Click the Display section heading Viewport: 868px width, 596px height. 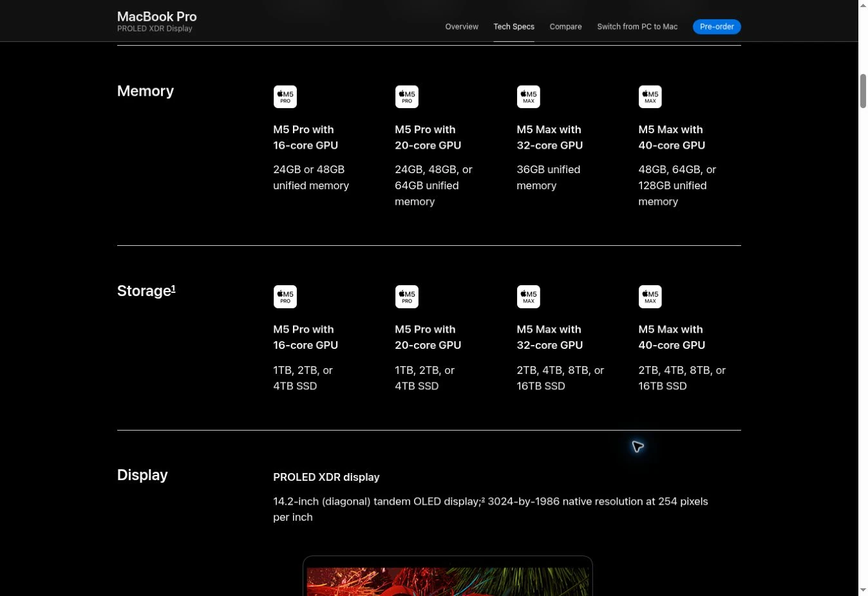pos(142,475)
